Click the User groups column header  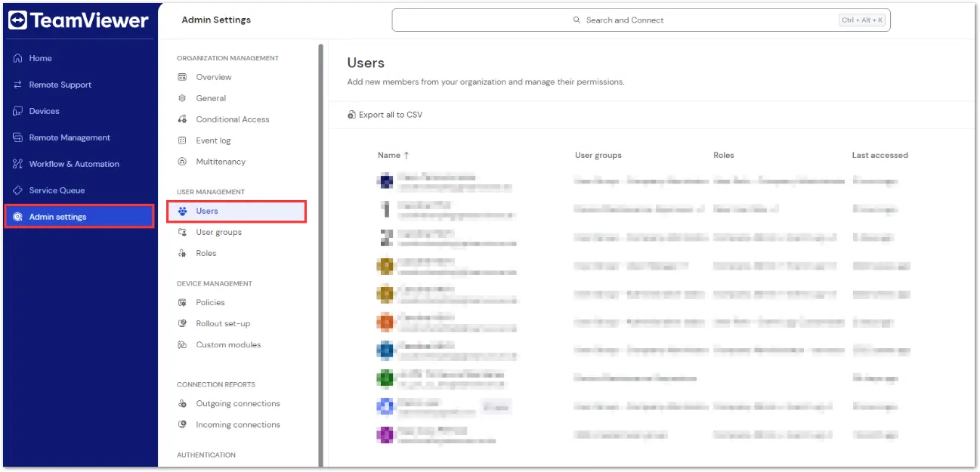tap(598, 155)
